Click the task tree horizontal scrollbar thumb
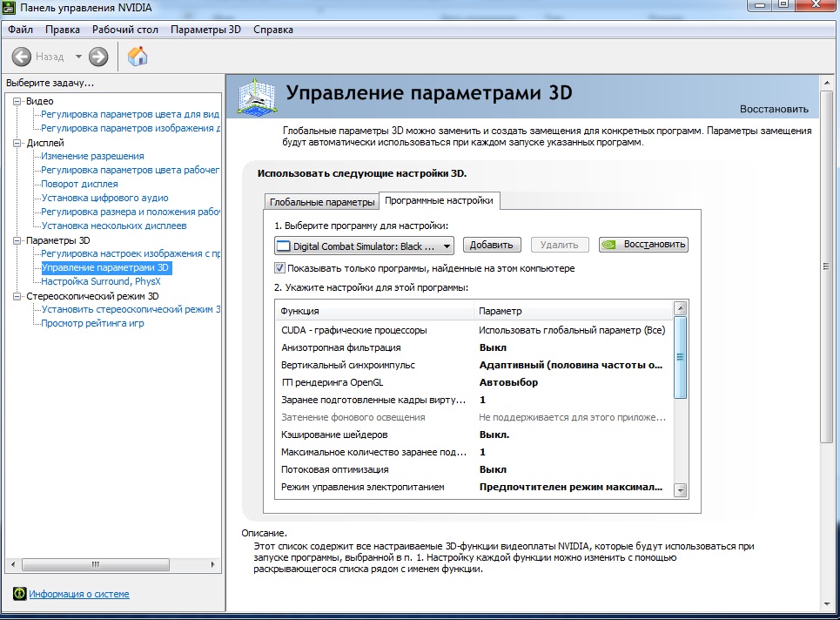 tap(96, 564)
